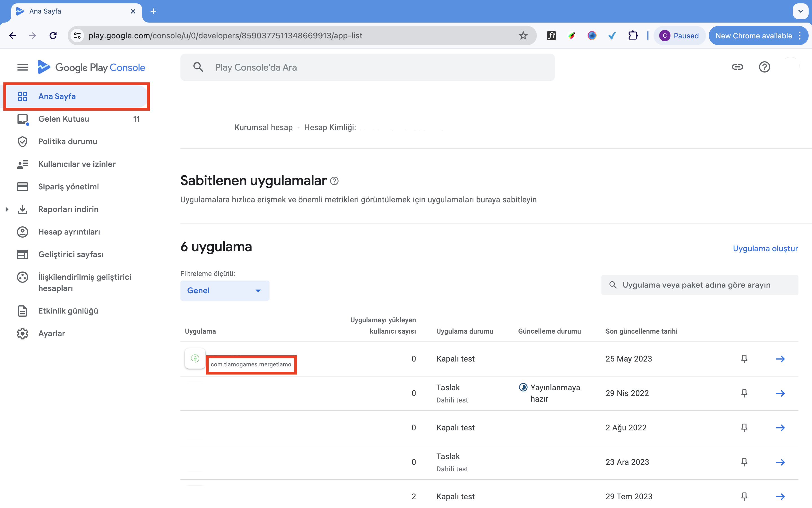This screenshot has height=508, width=812.
Task: Click Son güncellenme tarihi column header
Action: [641, 331]
